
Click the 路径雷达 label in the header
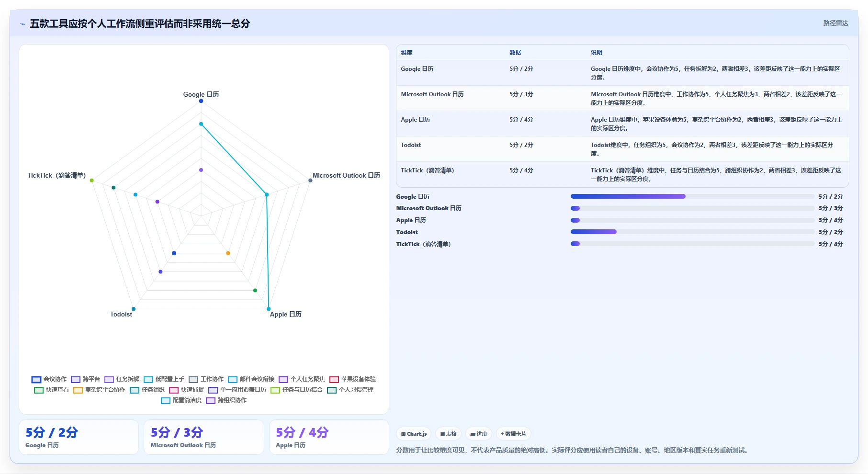(x=835, y=23)
